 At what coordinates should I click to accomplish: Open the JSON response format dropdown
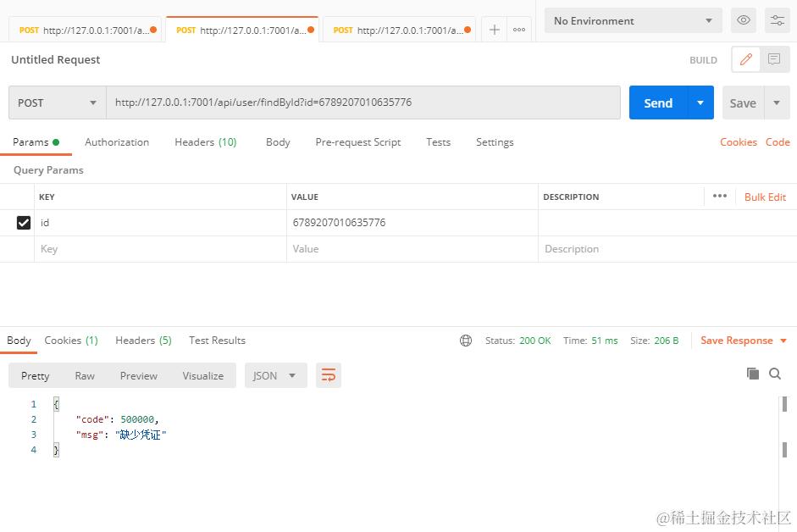point(275,375)
